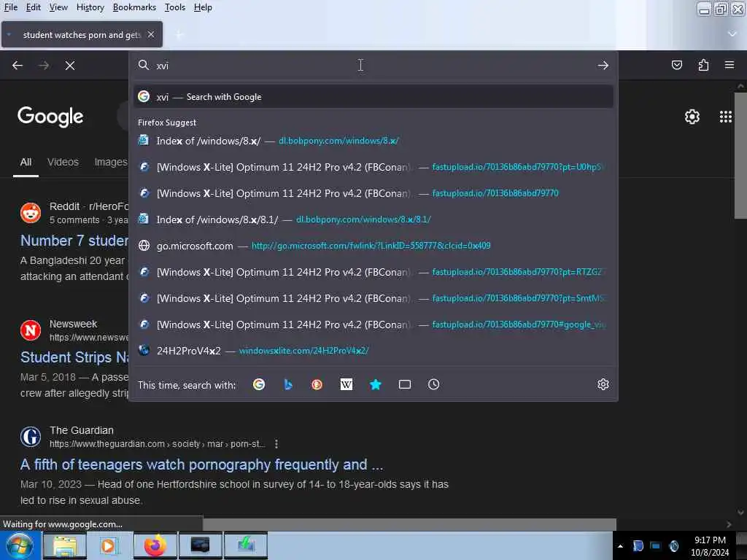The width and height of the screenshot is (747, 560).
Task: Open the View menu
Action: (x=58, y=7)
